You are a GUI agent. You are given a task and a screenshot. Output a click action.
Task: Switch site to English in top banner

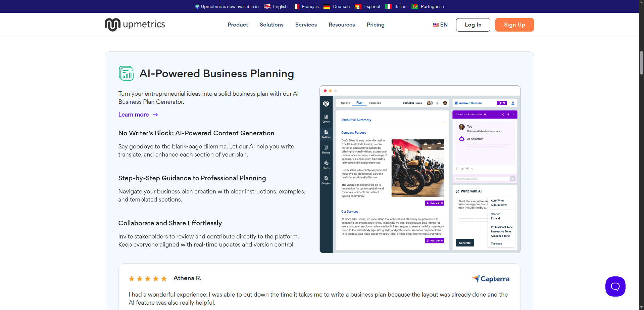point(276,6)
